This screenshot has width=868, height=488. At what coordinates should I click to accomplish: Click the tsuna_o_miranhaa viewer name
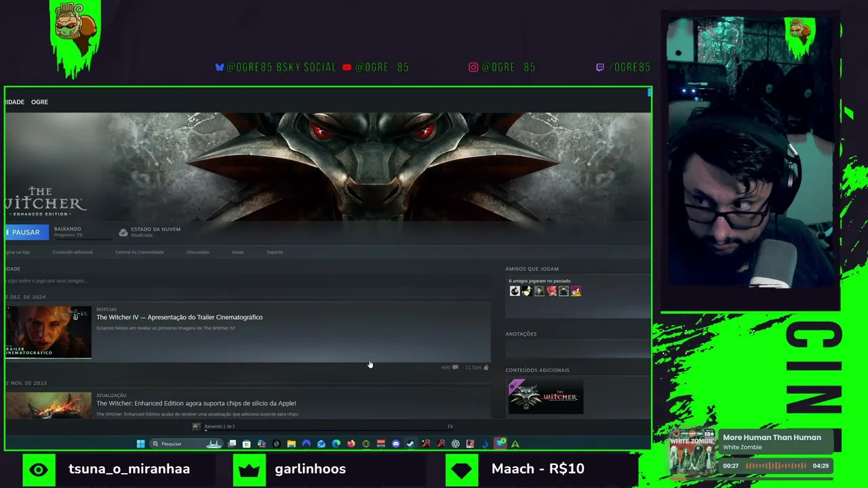pyautogui.click(x=129, y=469)
